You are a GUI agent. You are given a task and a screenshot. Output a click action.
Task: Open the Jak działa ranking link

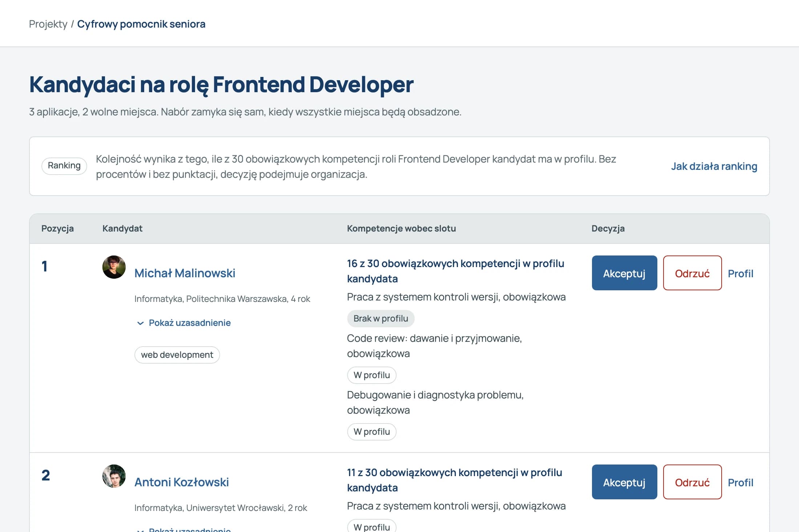[714, 166]
